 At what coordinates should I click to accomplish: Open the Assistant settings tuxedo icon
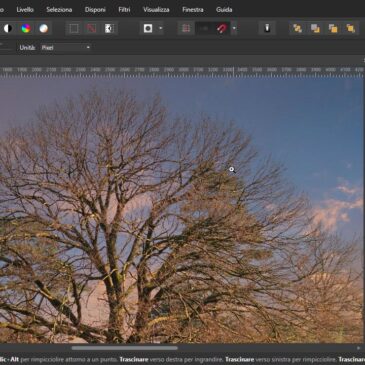point(267,28)
